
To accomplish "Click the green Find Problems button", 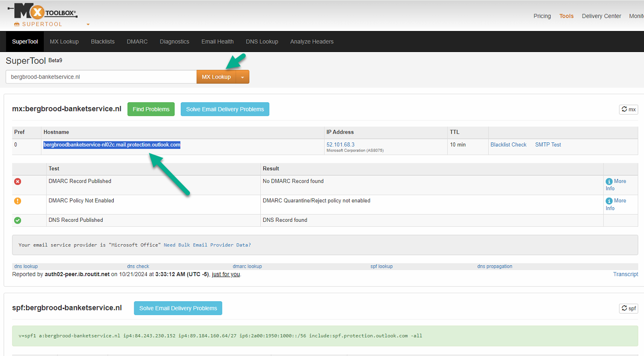I will (151, 109).
